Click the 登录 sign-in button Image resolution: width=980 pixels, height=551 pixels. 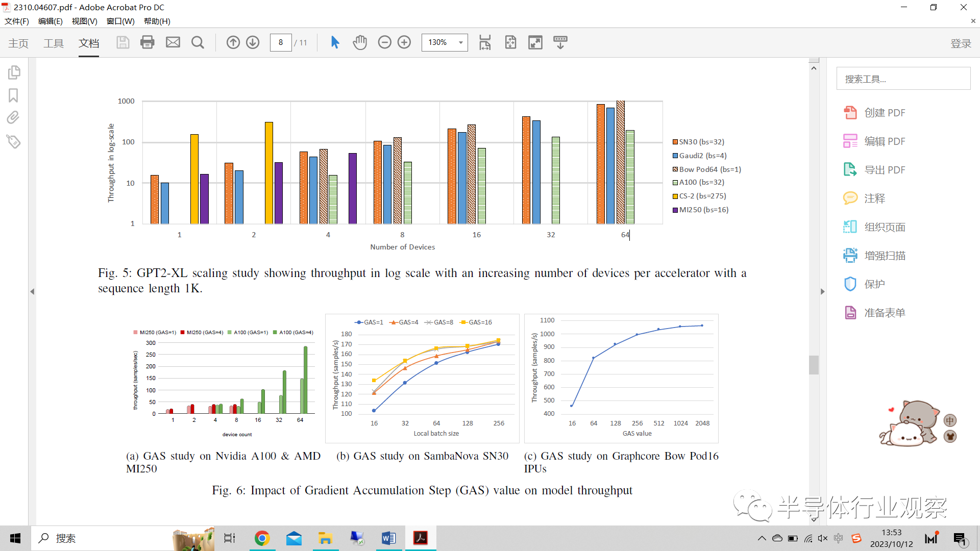pyautogui.click(x=961, y=43)
